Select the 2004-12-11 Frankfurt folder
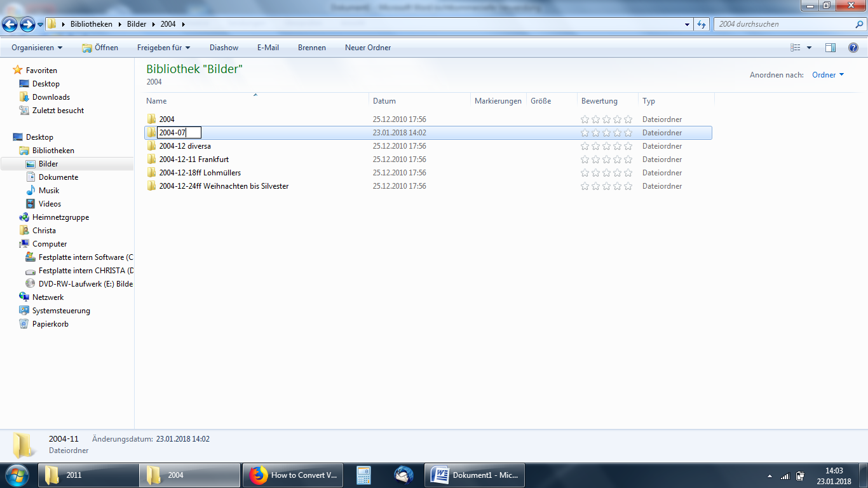This screenshot has width=868, height=488. [x=194, y=159]
